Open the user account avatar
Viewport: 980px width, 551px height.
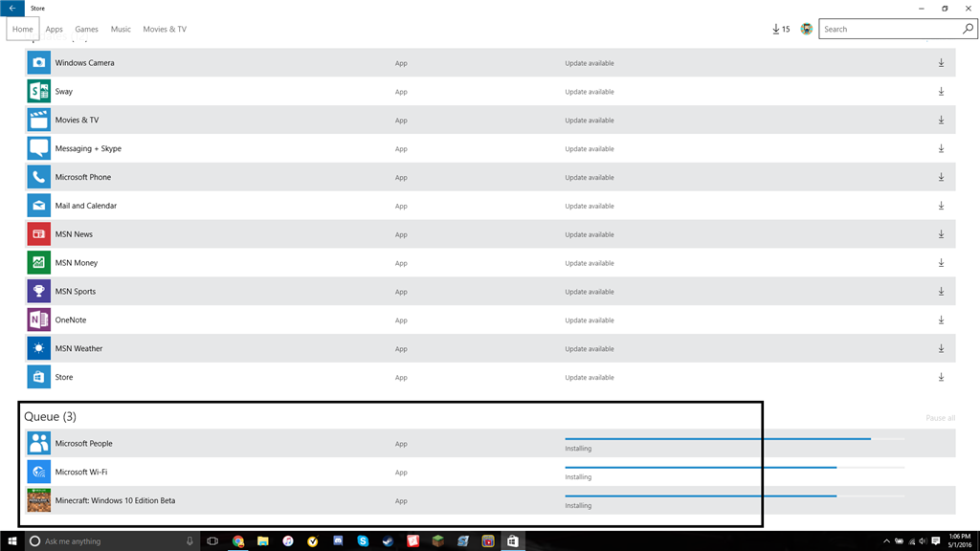pyautogui.click(x=806, y=29)
